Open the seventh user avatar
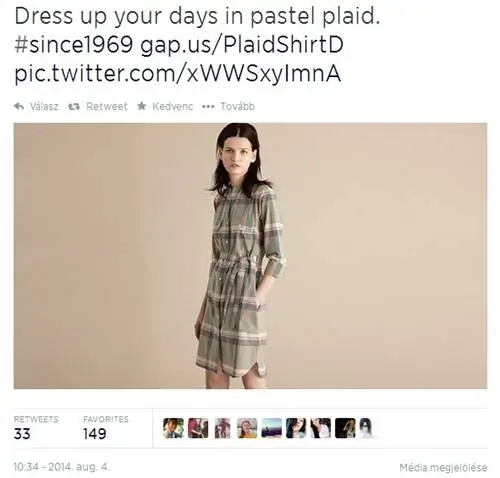Image resolution: width=500 pixels, height=478 pixels. pyautogui.click(x=321, y=428)
